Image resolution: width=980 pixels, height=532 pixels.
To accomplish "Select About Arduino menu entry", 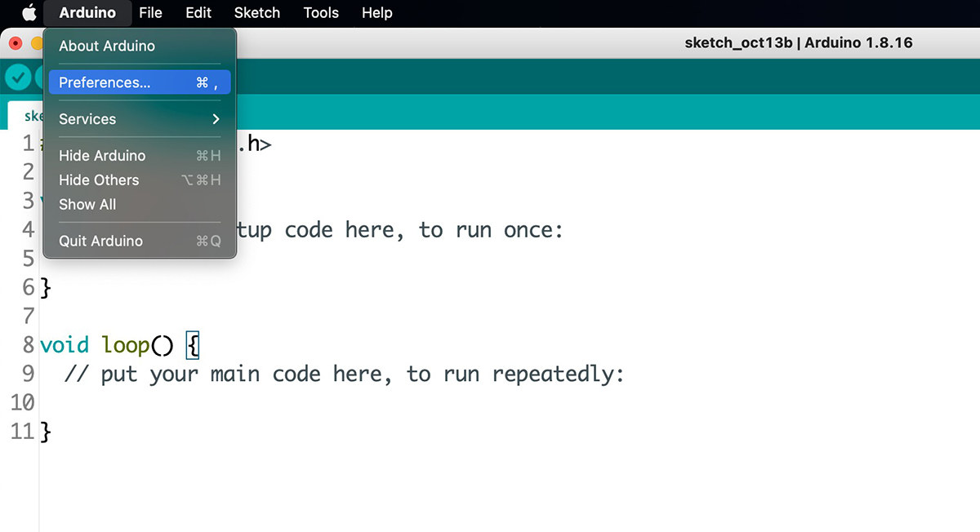I will (x=140, y=46).
